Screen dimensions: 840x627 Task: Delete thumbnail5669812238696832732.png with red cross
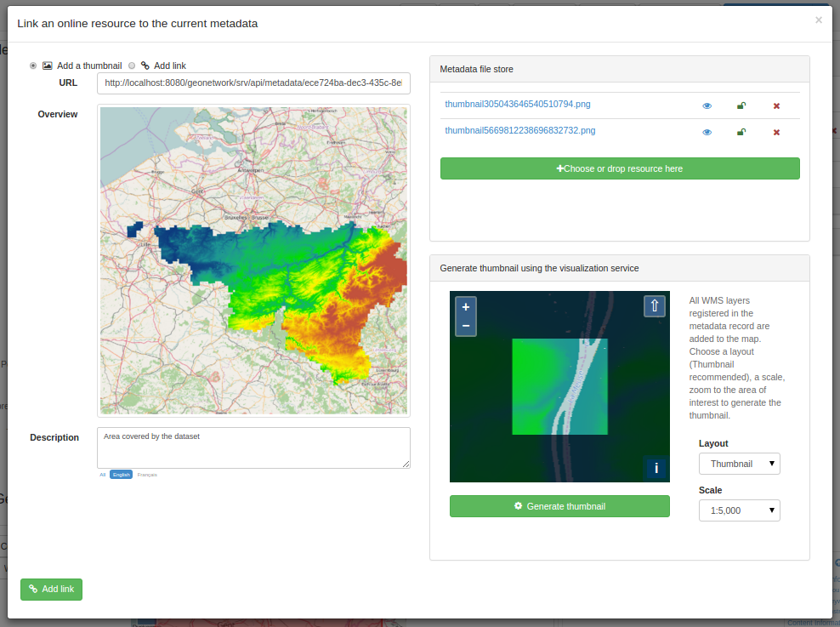click(x=776, y=133)
